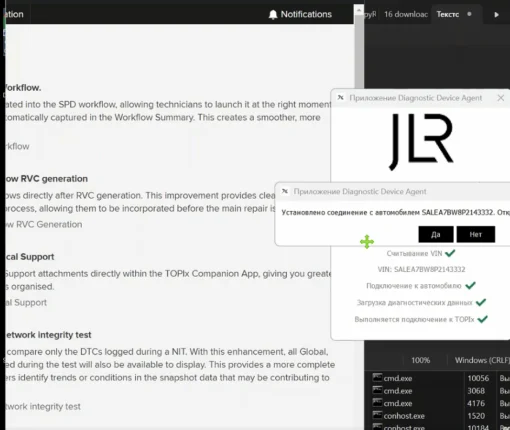This screenshot has width=510, height=430.
Task: Click the Да button in the dialog
Action: click(x=436, y=234)
